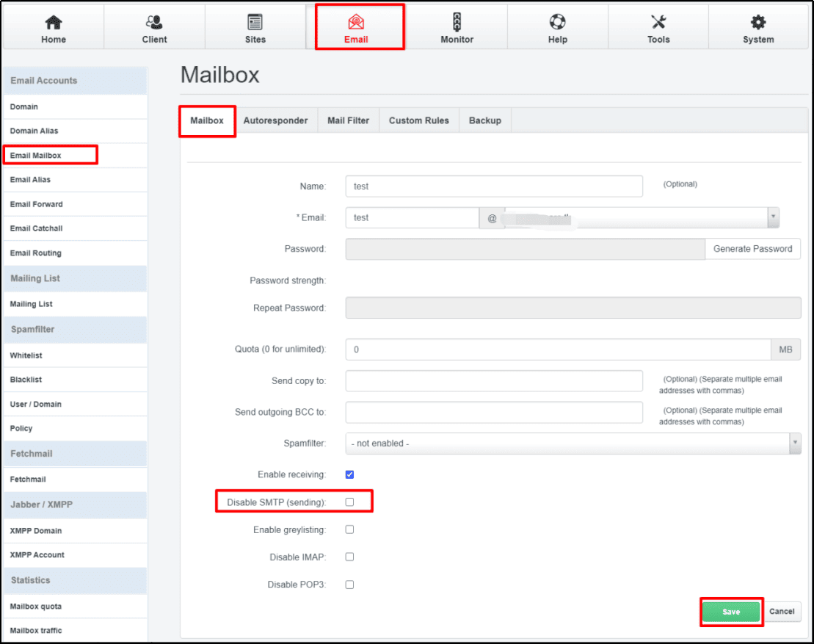Switch to the Backup tab
The image size is (814, 644).
tap(485, 120)
